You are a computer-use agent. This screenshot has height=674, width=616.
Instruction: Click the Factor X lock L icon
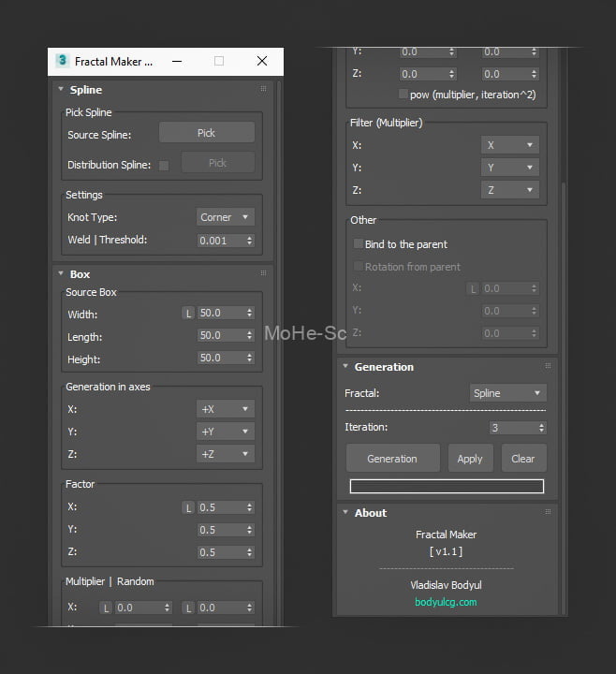pos(188,507)
